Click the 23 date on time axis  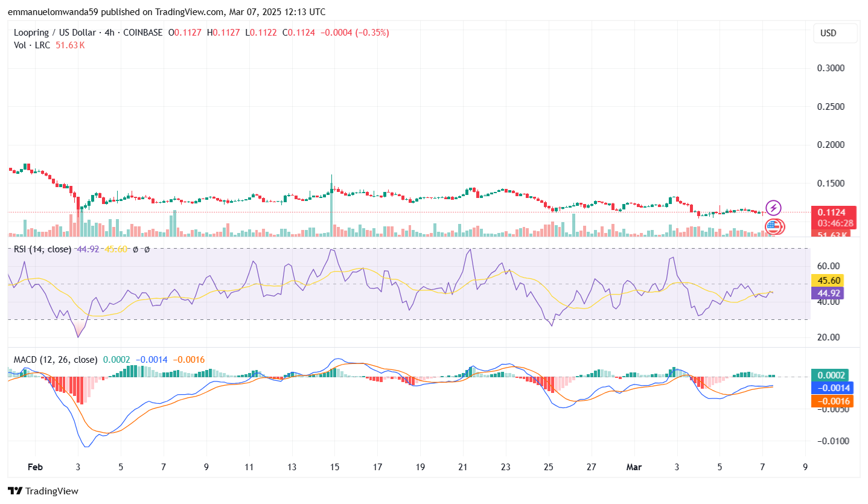[x=506, y=467]
